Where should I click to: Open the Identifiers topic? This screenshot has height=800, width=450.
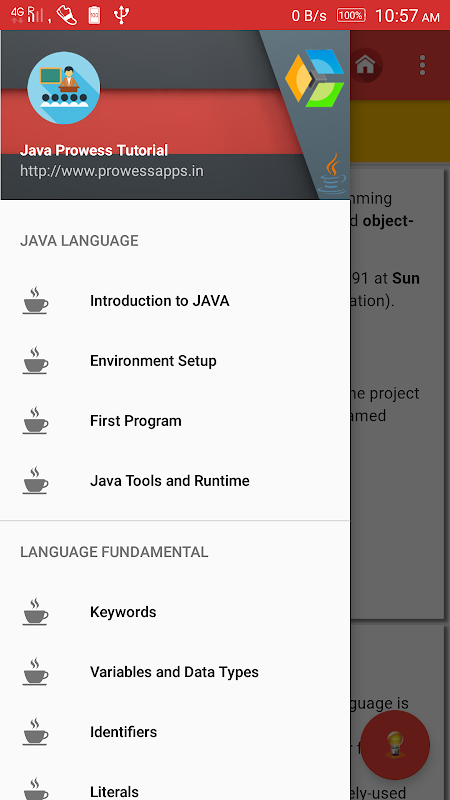point(175,732)
